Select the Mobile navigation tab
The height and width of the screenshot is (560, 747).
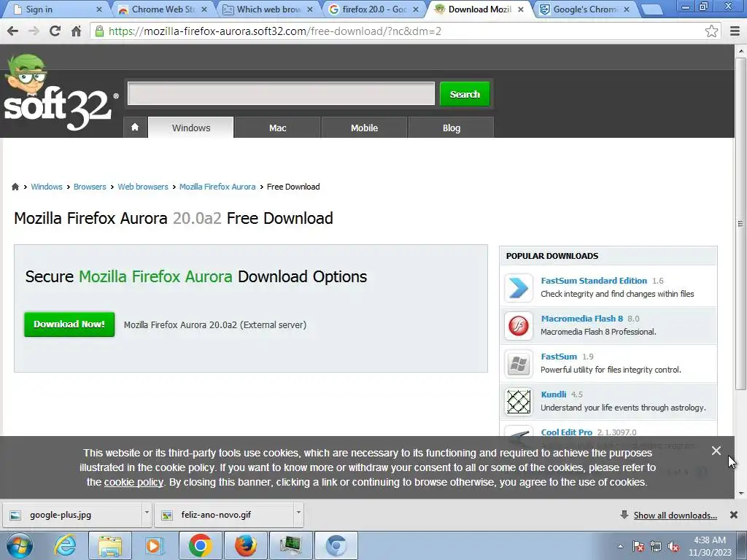click(x=365, y=128)
